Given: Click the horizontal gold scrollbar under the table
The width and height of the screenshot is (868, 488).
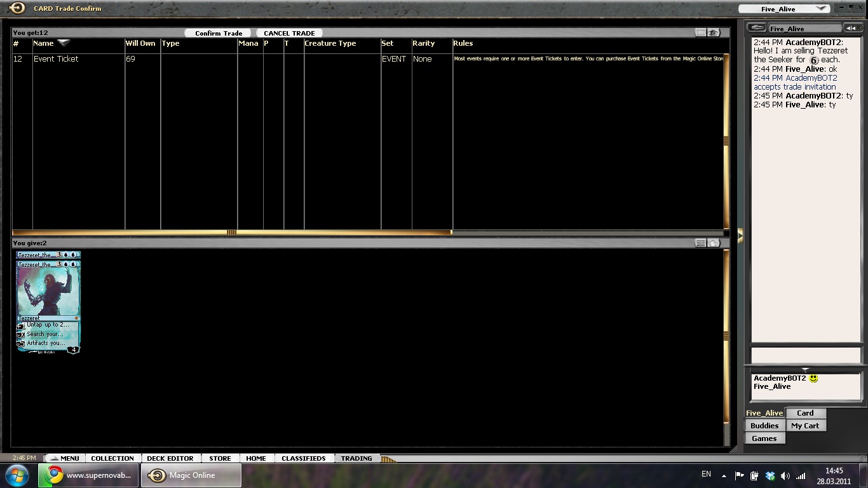Looking at the screenshot, I should pyautogui.click(x=232, y=233).
